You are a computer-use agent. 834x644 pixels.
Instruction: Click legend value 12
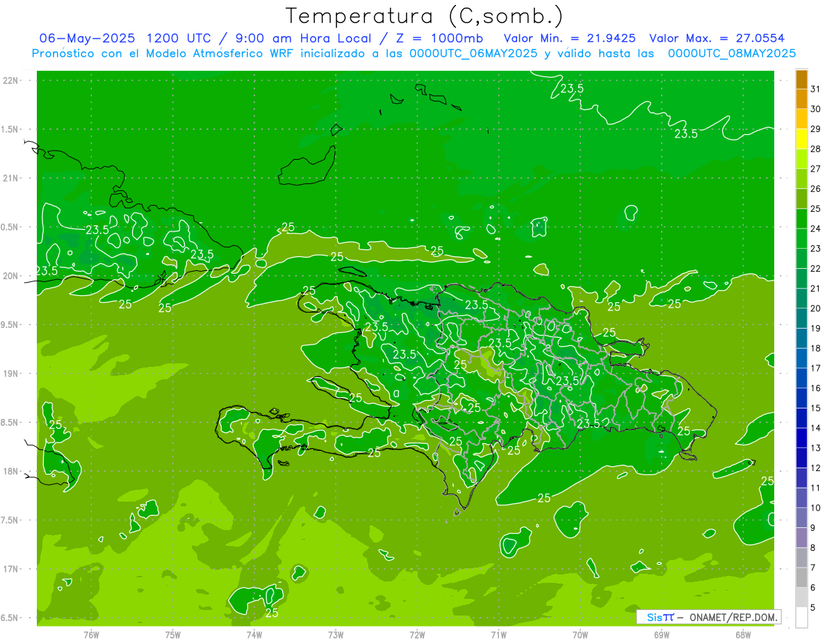[x=816, y=468]
